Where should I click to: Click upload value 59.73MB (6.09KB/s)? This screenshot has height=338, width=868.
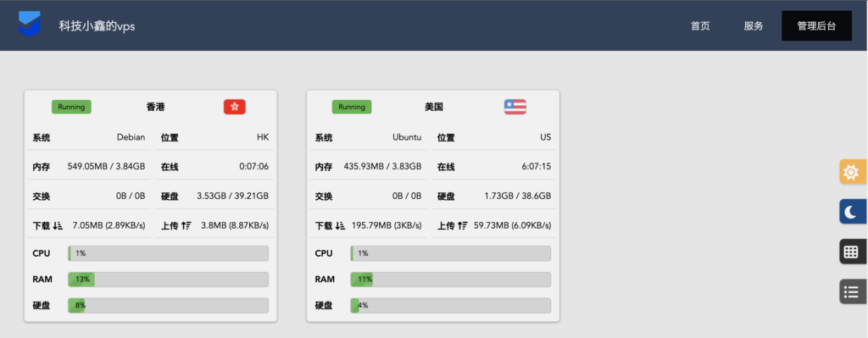click(513, 225)
